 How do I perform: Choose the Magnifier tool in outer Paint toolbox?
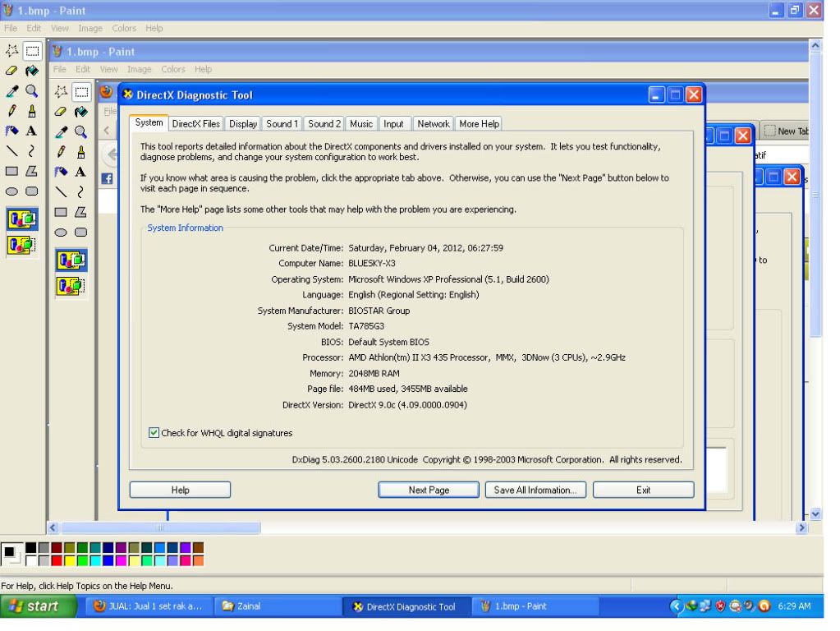coord(32,91)
